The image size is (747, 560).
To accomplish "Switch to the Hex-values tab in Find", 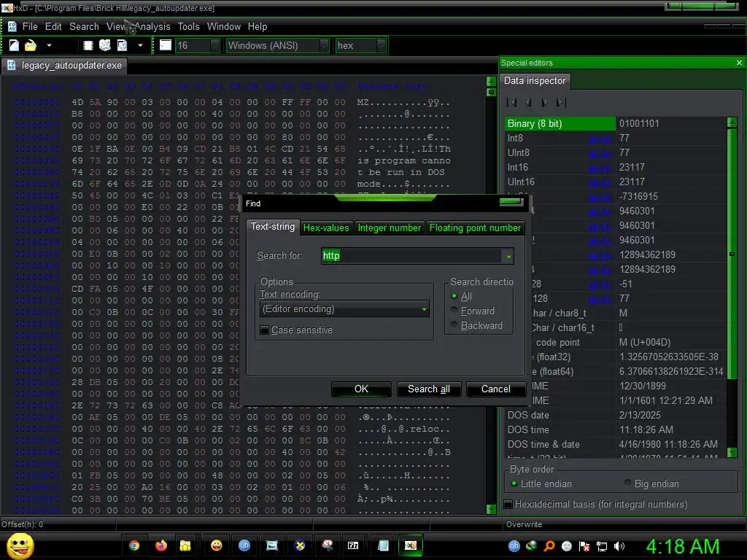I will pyautogui.click(x=326, y=228).
